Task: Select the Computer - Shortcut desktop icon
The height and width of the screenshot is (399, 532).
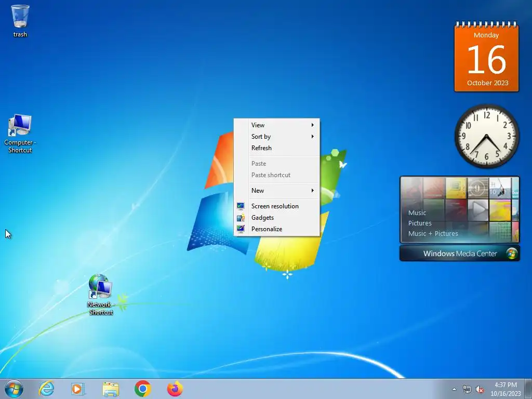Action: tap(20, 134)
